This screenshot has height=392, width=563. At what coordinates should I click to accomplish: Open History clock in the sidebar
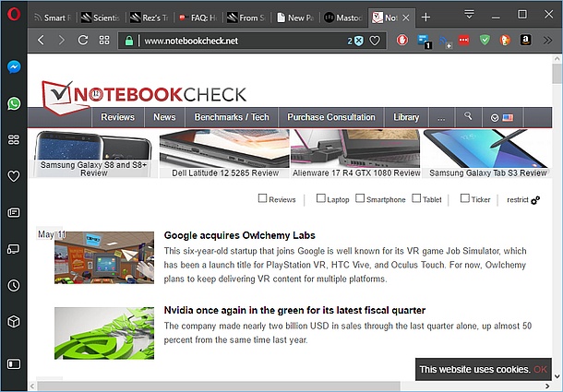[x=14, y=285]
